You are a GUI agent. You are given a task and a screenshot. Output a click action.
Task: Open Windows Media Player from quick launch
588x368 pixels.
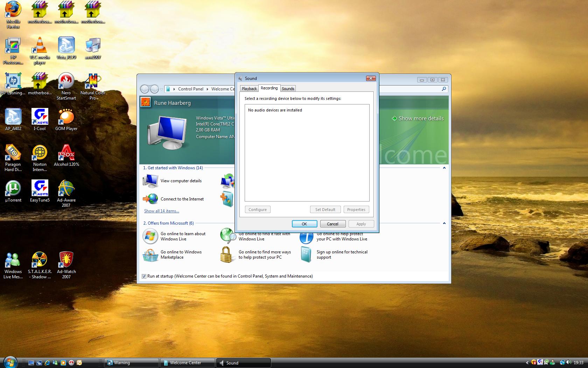coord(63,363)
